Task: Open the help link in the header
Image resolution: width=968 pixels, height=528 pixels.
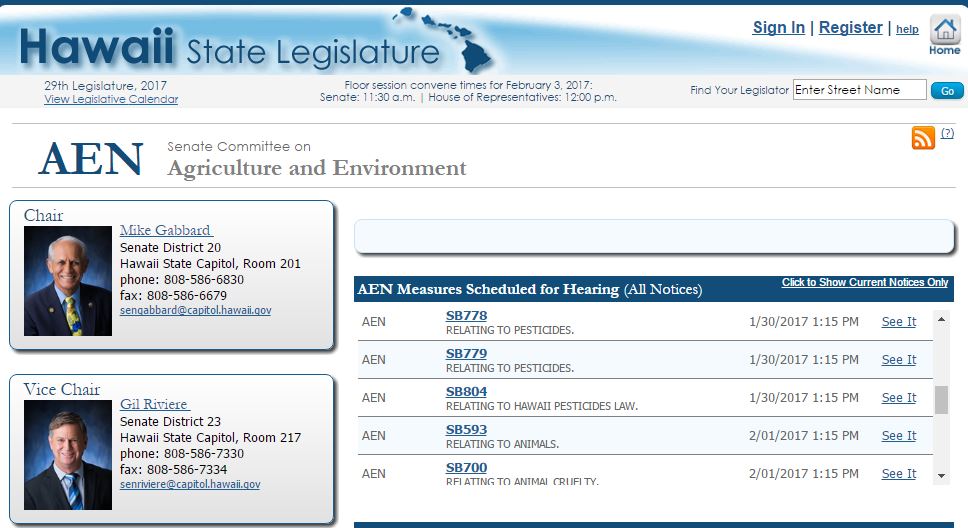Action: point(907,29)
